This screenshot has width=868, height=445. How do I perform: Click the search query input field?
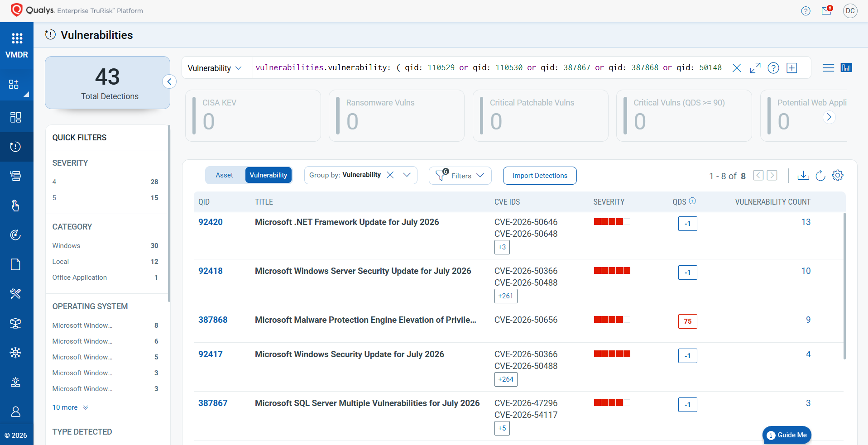click(x=489, y=68)
